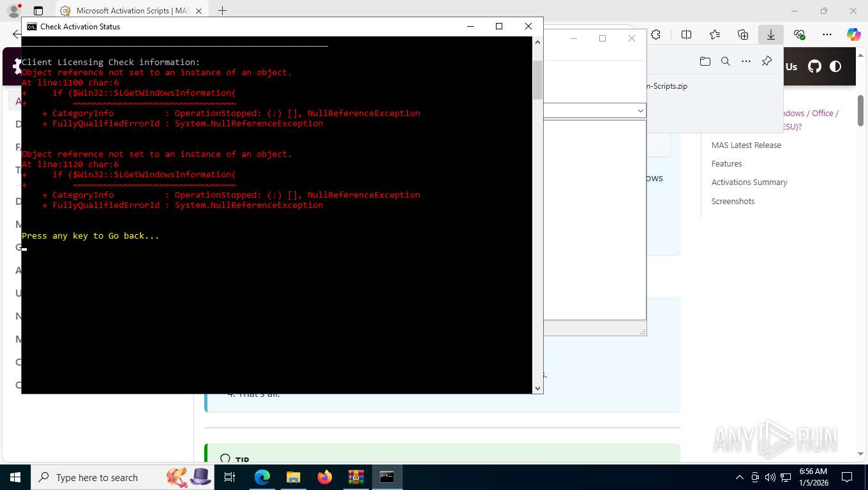The image size is (868, 490).
Task: Open the n-Scripts.zip download entry
Action: click(x=667, y=86)
